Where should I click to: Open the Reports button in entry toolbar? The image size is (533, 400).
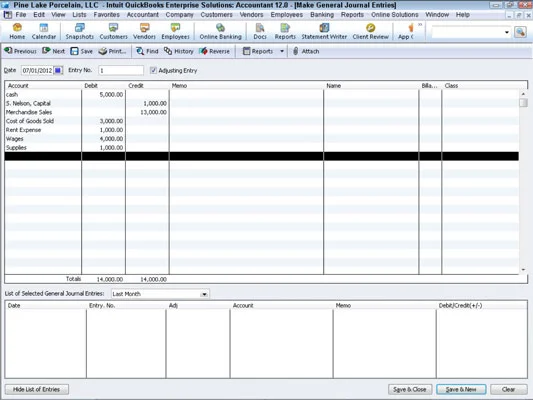coord(258,51)
